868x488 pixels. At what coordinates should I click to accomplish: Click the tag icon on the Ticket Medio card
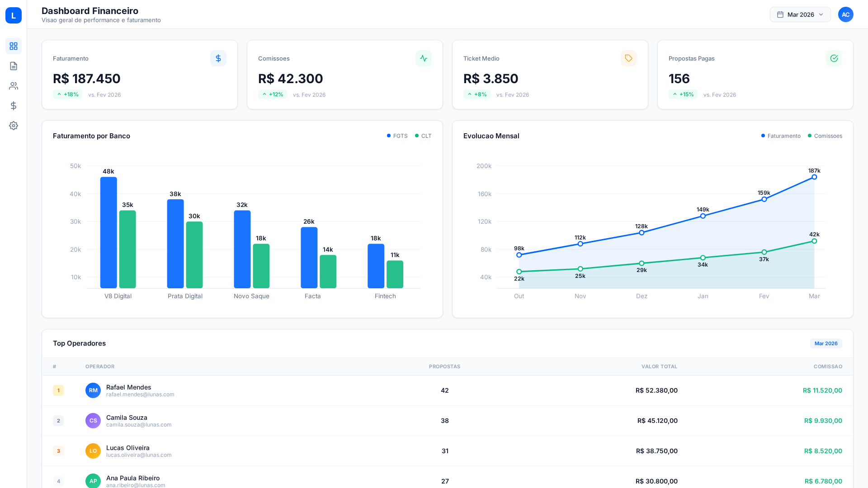pos(628,58)
